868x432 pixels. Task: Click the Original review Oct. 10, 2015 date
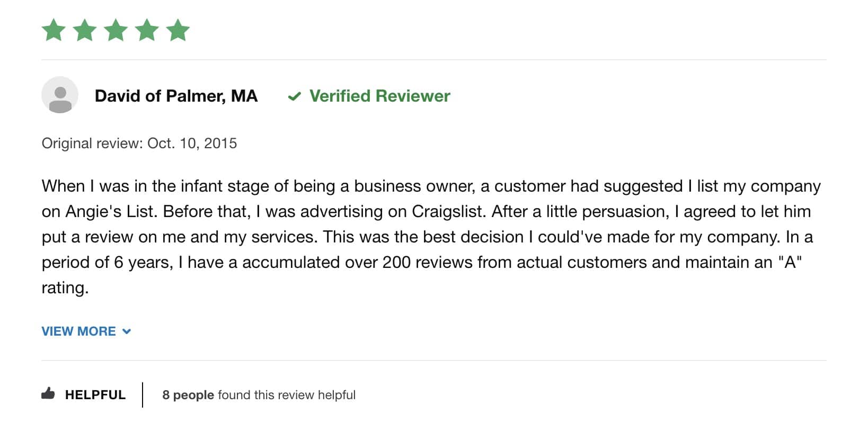pyautogui.click(x=139, y=143)
